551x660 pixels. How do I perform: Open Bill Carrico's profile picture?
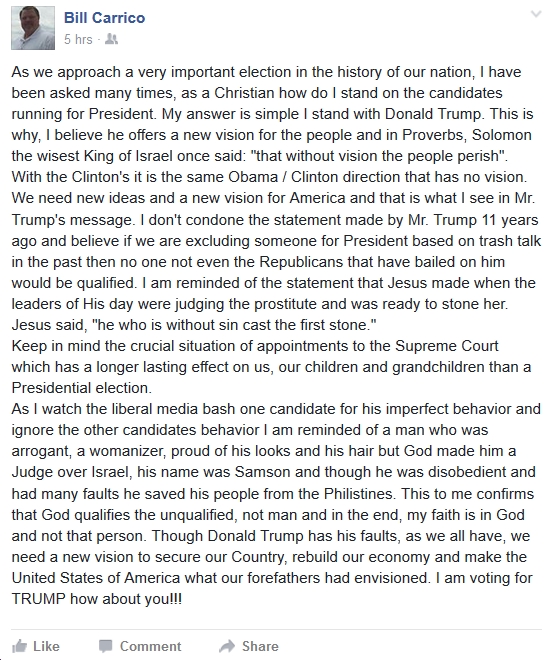point(33,28)
